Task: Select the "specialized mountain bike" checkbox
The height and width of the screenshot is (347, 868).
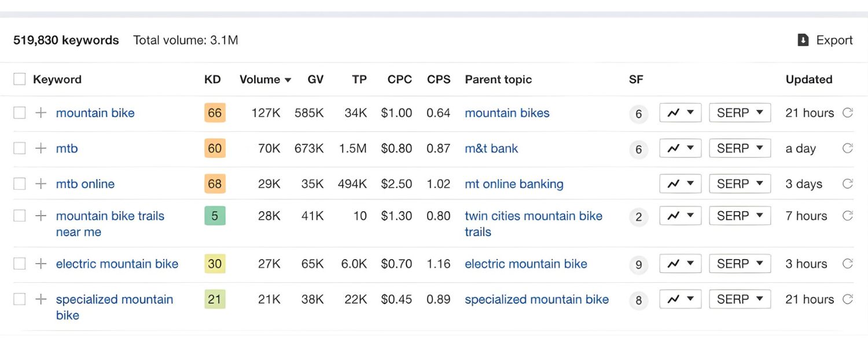Action: coord(19,299)
